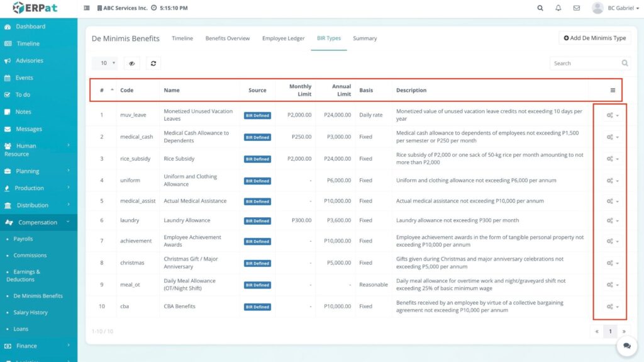Click Add De Minimis Type button
The height and width of the screenshot is (362, 644).
click(594, 38)
